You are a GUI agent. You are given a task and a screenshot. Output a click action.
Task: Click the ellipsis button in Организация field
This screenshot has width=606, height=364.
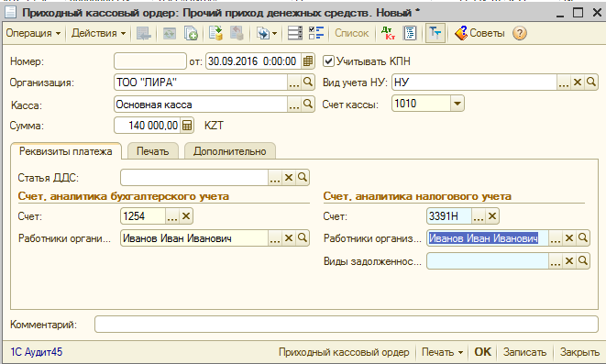(294, 83)
